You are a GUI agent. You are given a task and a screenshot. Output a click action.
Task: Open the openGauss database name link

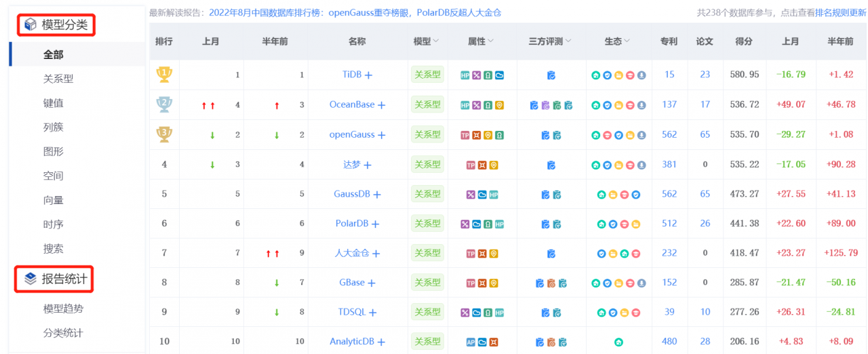coord(352,134)
